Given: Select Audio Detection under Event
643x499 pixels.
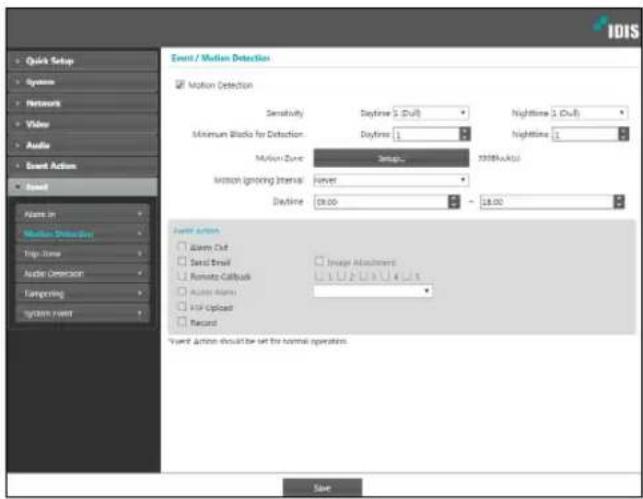Looking at the screenshot, I should tap(82, 273).
